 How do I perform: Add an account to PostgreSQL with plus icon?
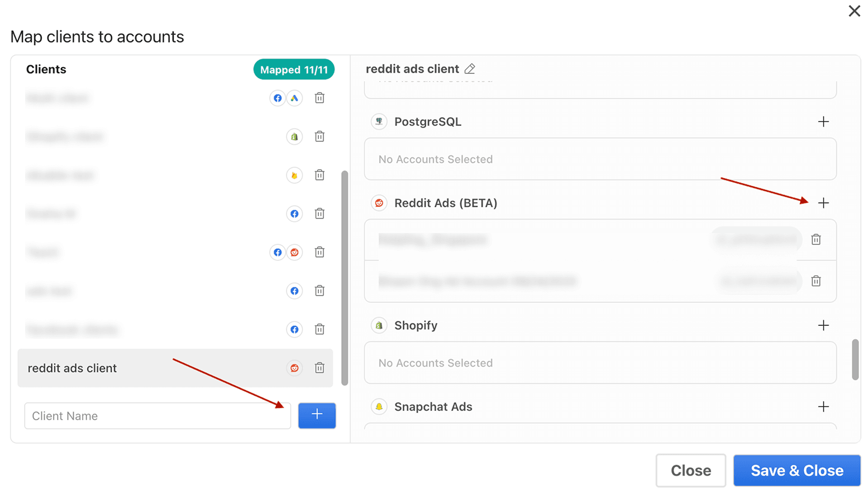[823, 122]
